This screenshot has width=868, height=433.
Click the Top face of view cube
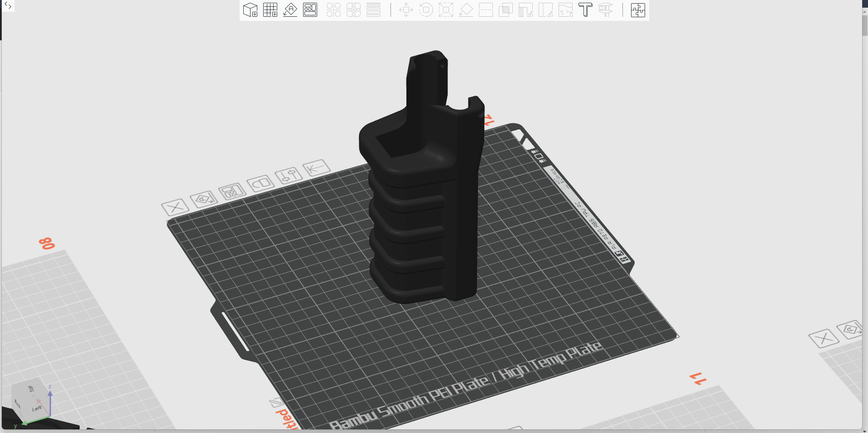point(31,389)
